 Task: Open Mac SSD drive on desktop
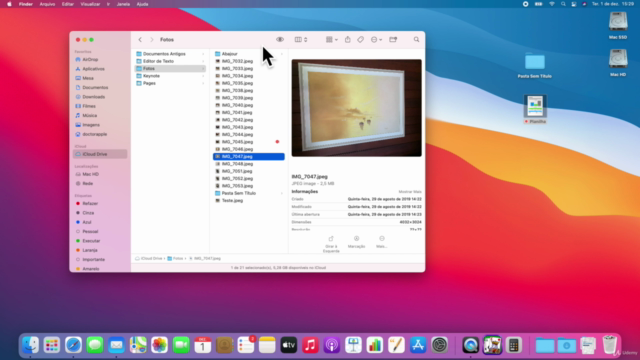[618, 25]
